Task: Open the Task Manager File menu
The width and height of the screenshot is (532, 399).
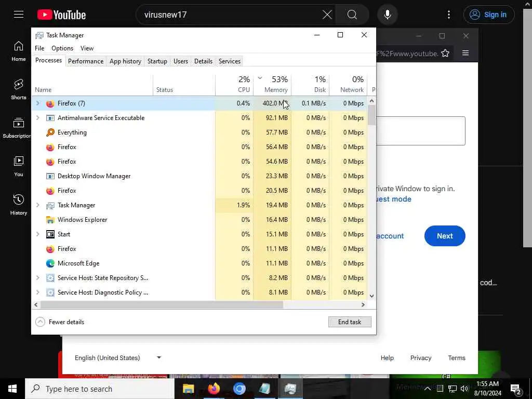Action: click(x=39, y=48)
